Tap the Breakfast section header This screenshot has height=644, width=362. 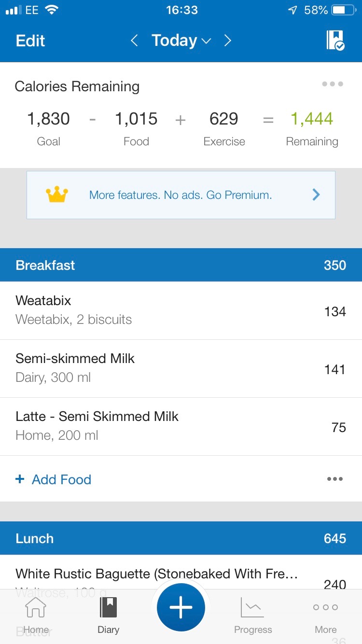(x=181, y=265)
